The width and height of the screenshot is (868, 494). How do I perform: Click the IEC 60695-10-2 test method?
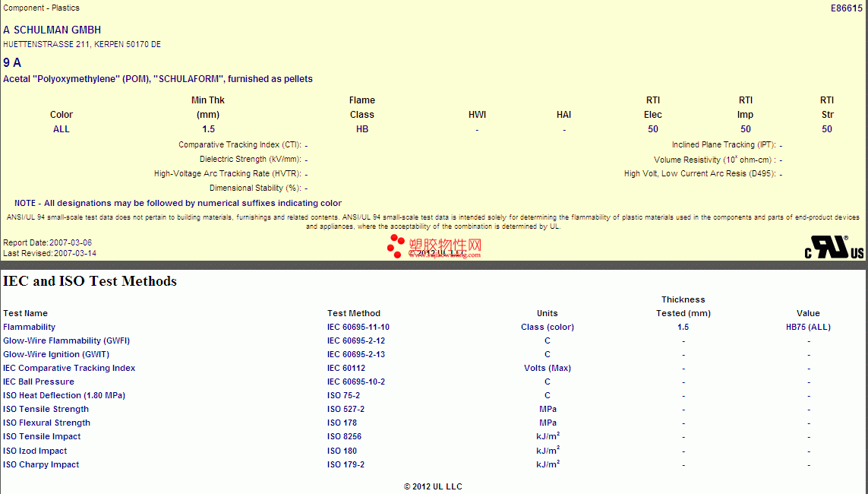356,382
